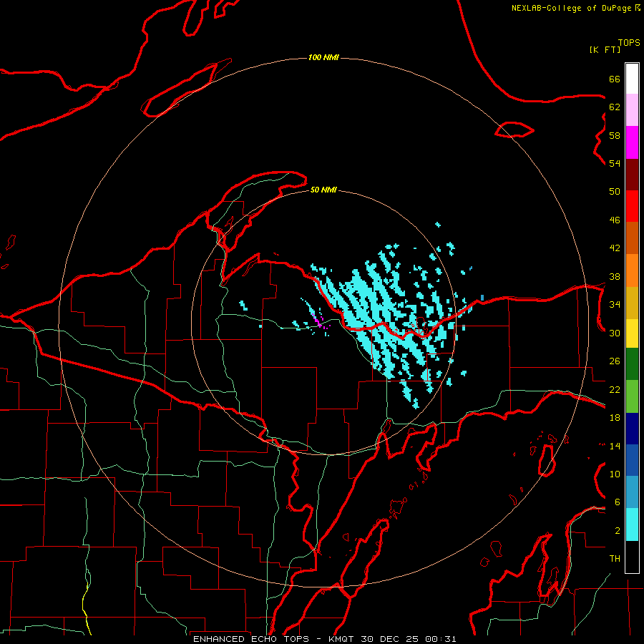Select the magenta legend swatch
The image size is (644, 644).
632,142
